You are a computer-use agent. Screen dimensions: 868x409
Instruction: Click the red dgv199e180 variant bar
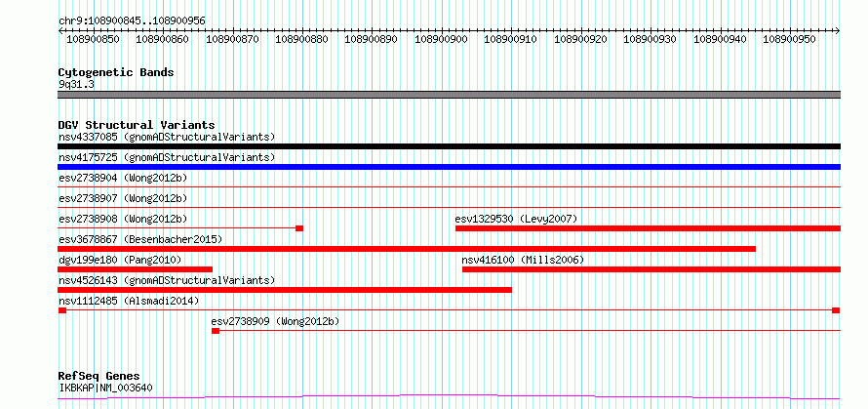pyautogui.click(x=135, y=269)
